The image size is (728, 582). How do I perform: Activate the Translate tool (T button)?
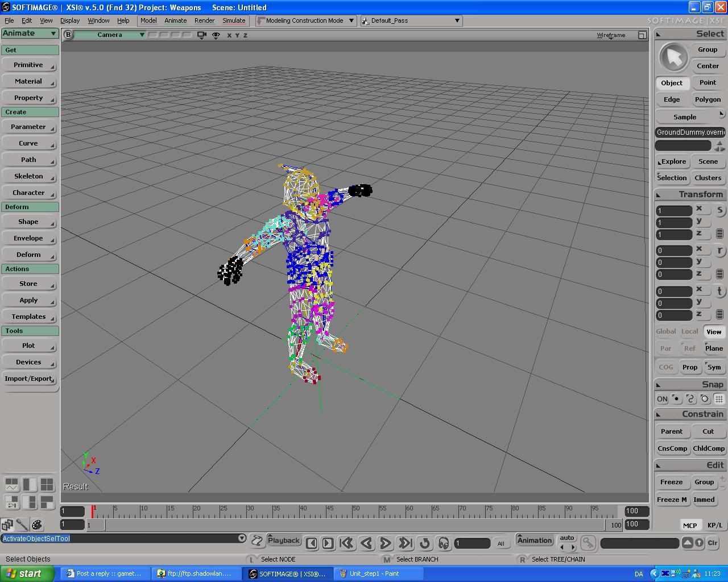(719, 292)
